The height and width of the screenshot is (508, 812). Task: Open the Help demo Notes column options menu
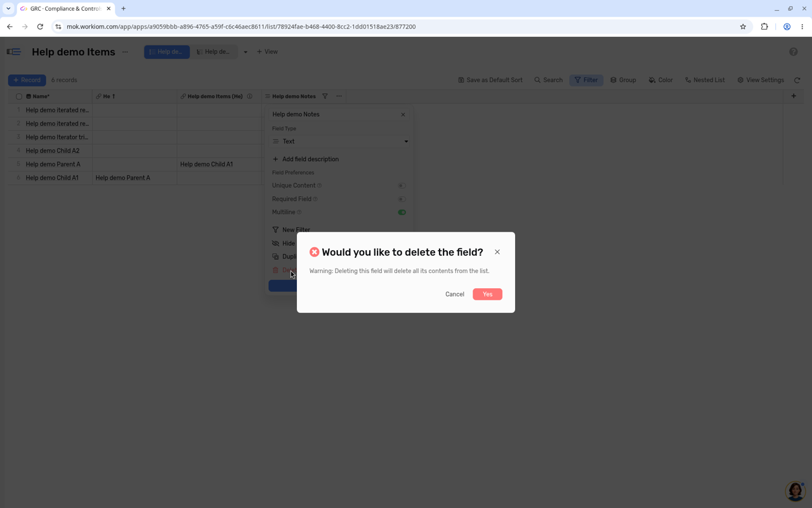339,97
